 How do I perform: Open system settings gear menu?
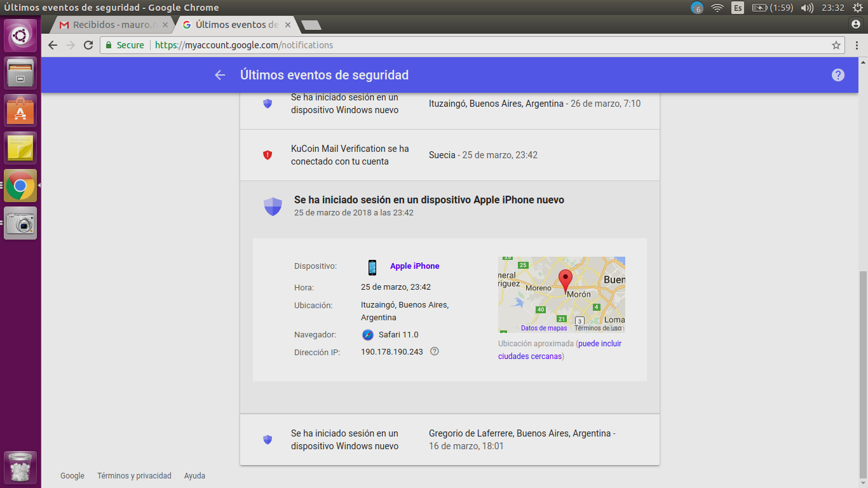[x=857, y=8]
